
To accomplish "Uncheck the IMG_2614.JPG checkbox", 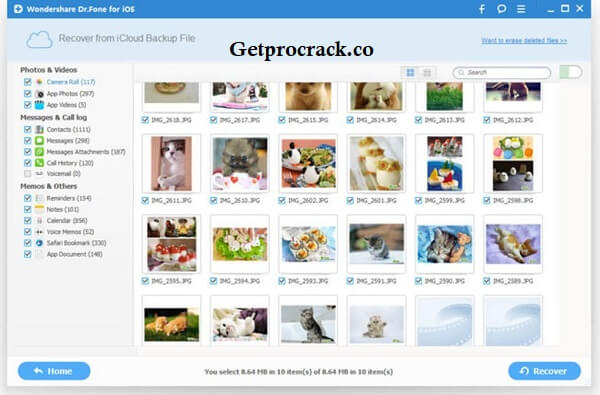I will [350, 120].
